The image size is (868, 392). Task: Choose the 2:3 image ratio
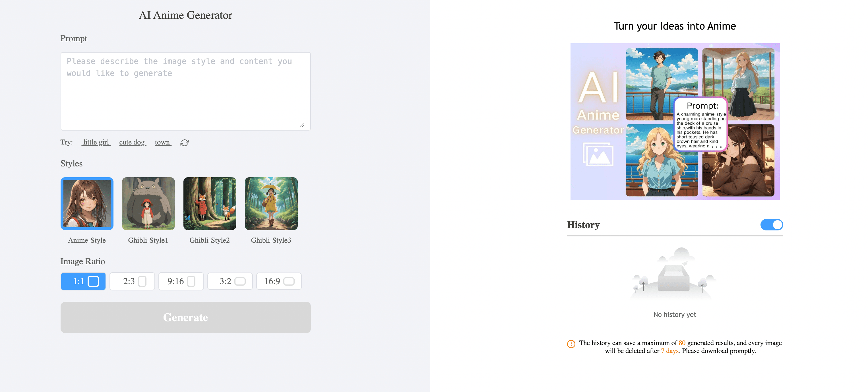[x=132, y=281]
